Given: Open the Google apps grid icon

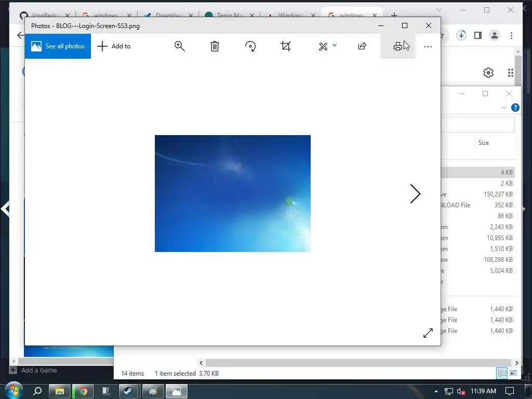Looking at the screenshot, I should tap(511, 73).
